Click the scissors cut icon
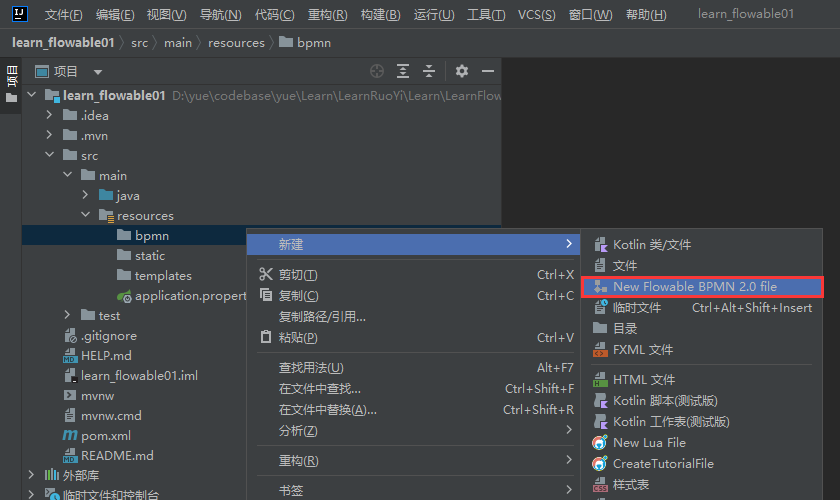 tap(266, 274)
